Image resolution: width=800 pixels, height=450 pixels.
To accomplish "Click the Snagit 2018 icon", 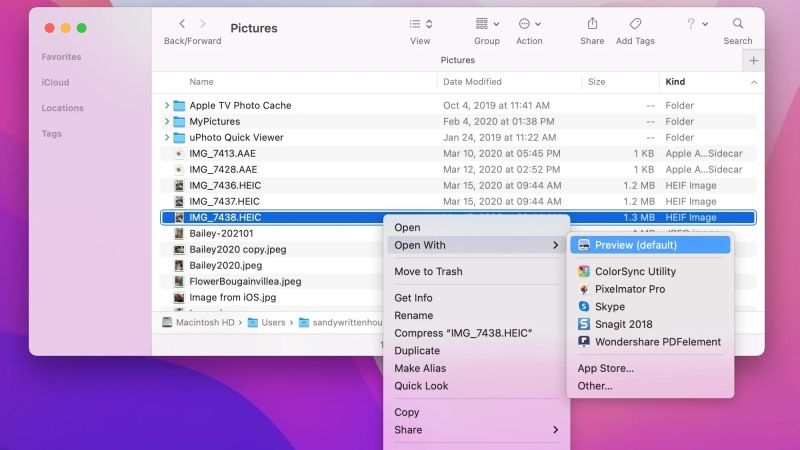I will coord(584,324).
